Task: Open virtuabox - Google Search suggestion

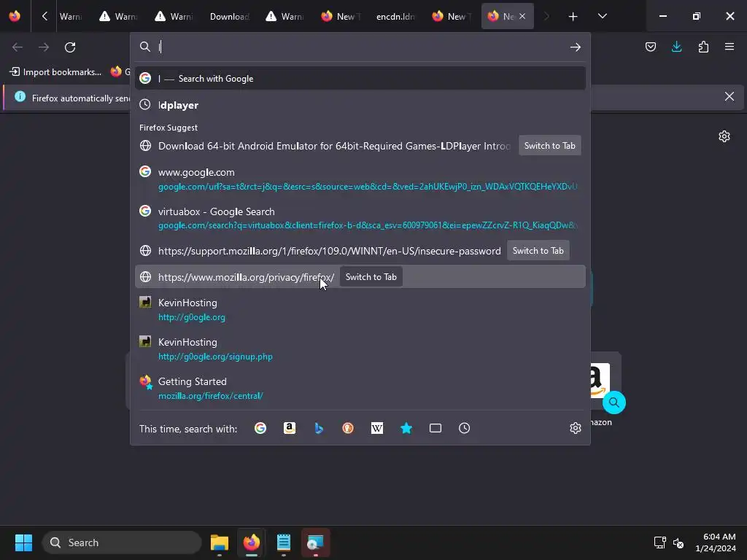Action: pyautogui.click(x=360, y=218)
